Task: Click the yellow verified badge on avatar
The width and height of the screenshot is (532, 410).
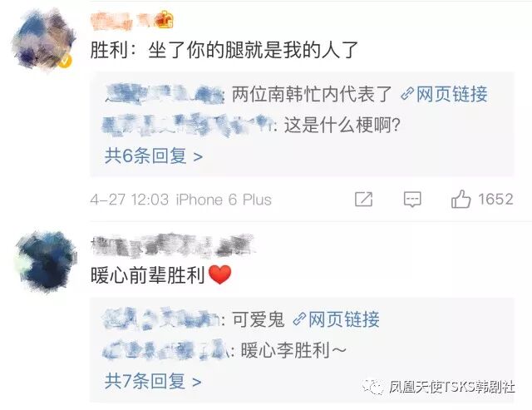Action: (66, 62)
